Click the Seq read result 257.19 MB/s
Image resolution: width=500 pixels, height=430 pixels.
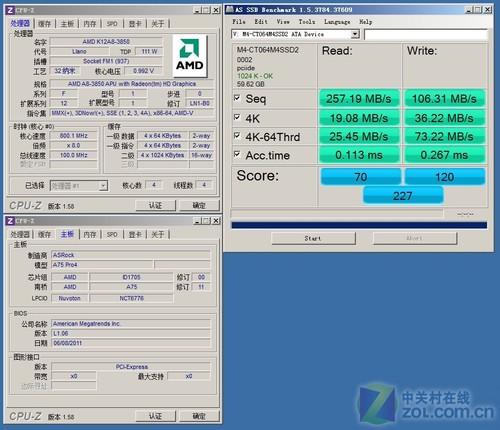(359, 98)
